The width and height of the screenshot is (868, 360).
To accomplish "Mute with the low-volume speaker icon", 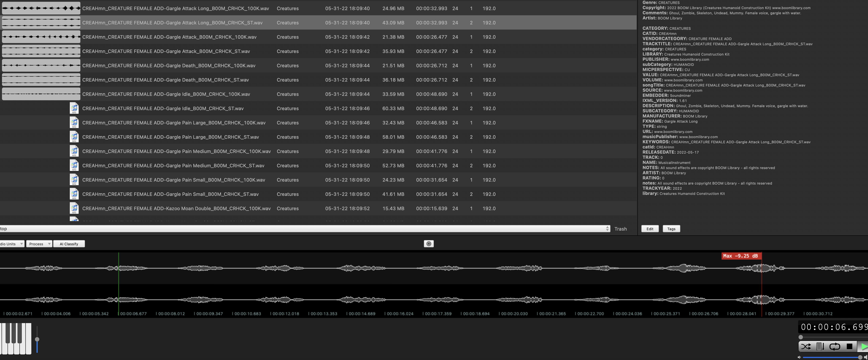I will (799, 357).
